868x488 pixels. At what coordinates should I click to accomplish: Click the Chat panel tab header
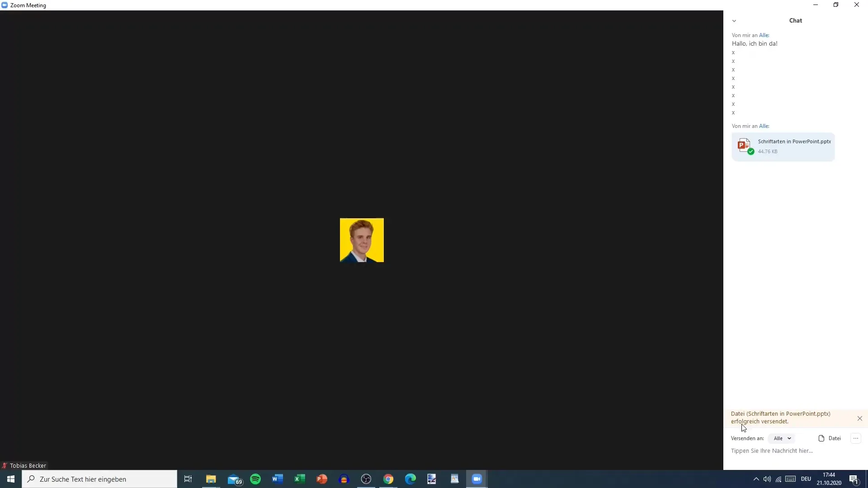pyautogui.click(x=795, y=20)
